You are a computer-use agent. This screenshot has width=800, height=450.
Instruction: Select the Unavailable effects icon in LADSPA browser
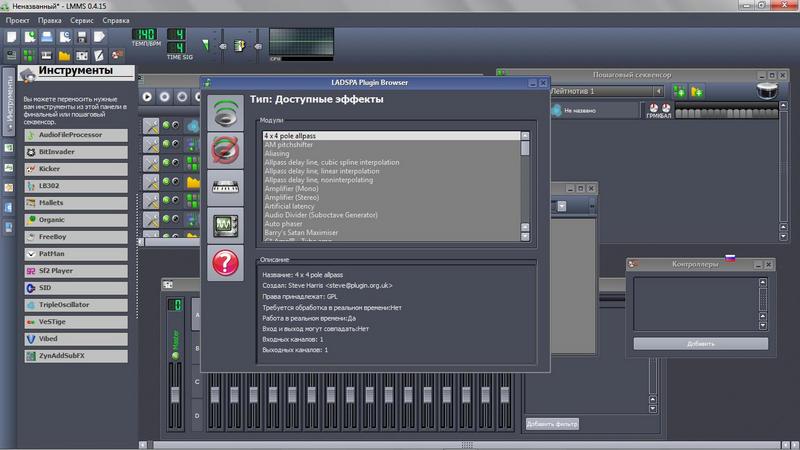point(226,151)
